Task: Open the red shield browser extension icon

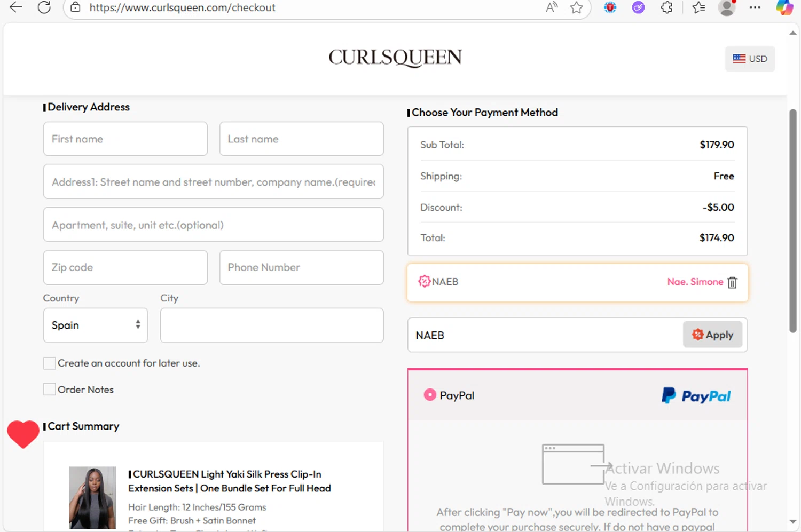Action: [610, 7]
